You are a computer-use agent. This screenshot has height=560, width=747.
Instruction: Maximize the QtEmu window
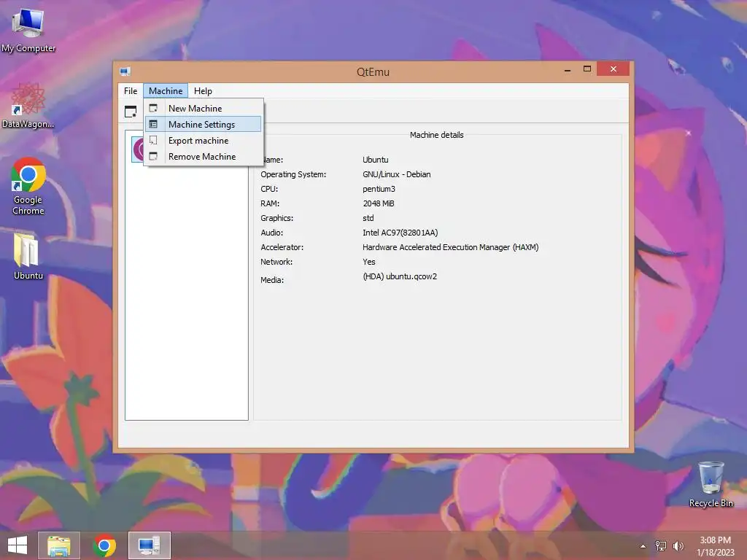point(587,69)
